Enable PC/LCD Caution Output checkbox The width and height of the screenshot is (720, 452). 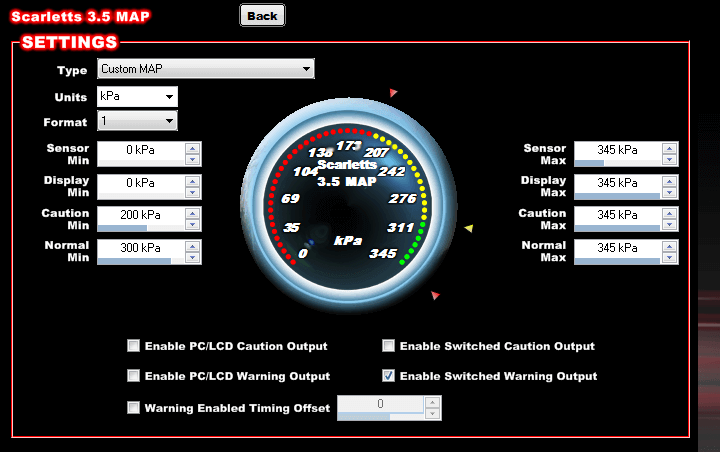(x=133, y=346)
